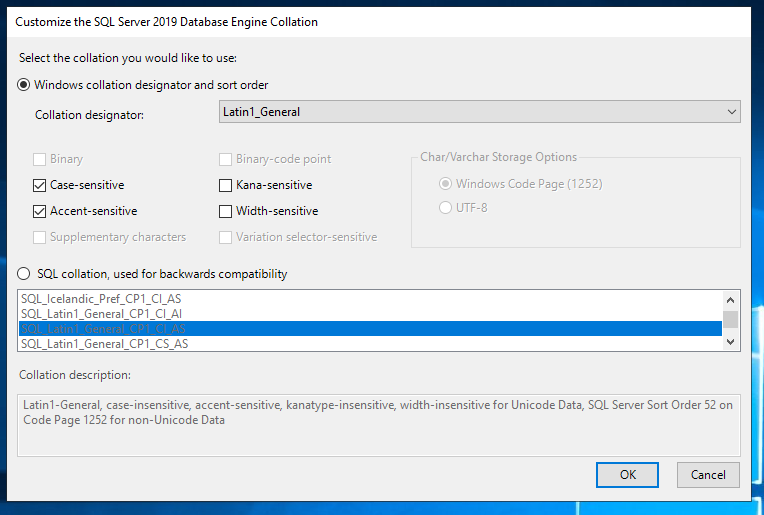Open the Collation designator dropdown
The height and width of the screenshot is (515, 764).
tap(479, 112)
